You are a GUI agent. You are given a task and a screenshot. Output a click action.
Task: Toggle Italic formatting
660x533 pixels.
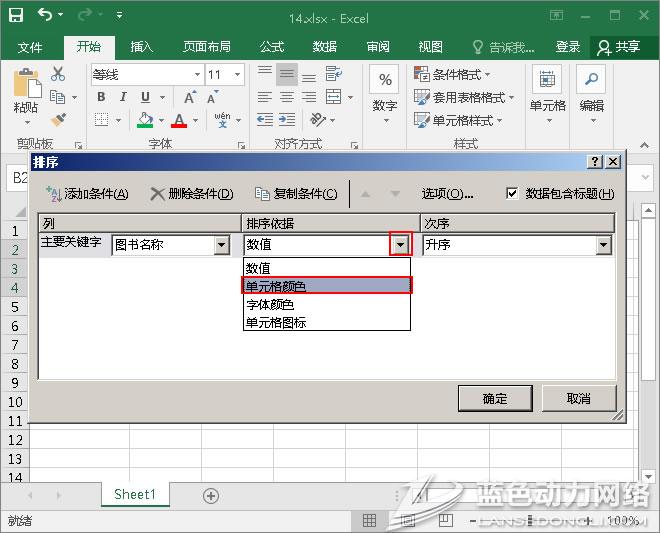coord(123,97)
